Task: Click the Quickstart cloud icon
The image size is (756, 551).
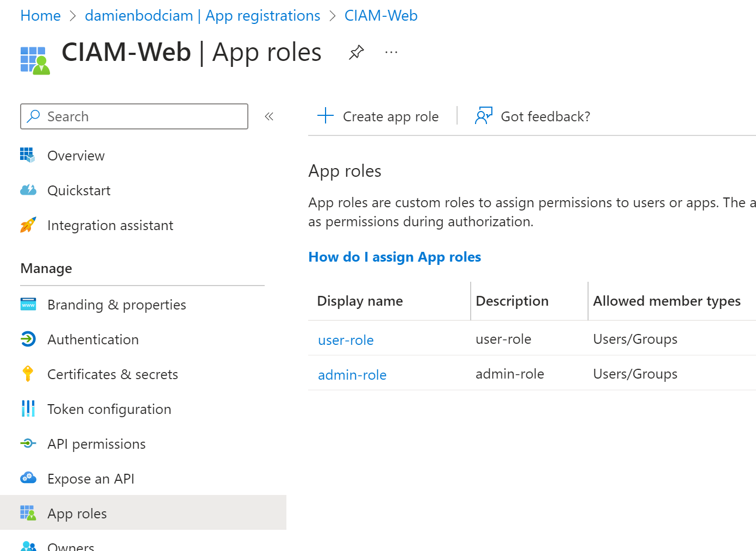Action: [x=28, y=190]
